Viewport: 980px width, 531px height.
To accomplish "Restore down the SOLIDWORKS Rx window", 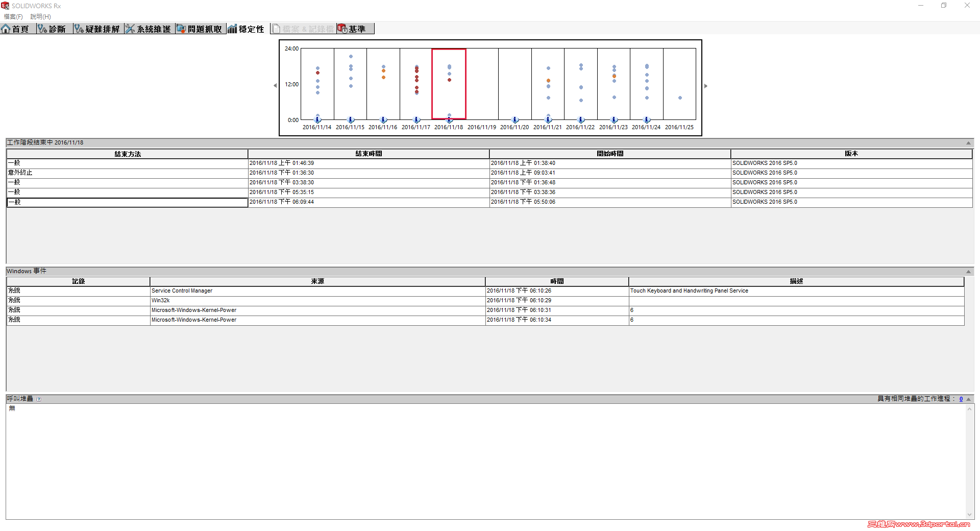I will (x=944, y=6).
